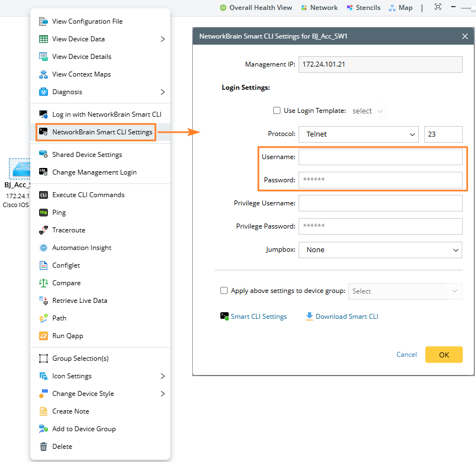The height and width of the screenshot is (462, 476).
Task: Open the Download Smart CLI link
Action: click(x=347, y=317)
